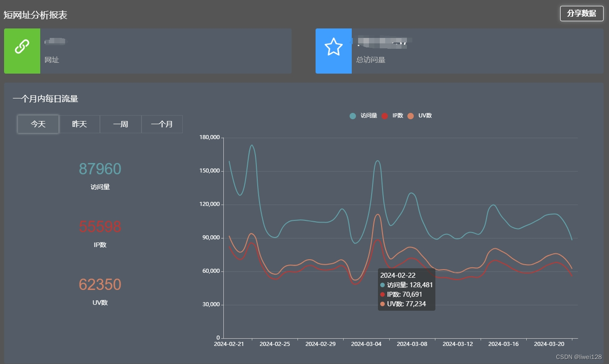Click the 120,000 y-axis label
609x364 pixels.
[209, 204]
